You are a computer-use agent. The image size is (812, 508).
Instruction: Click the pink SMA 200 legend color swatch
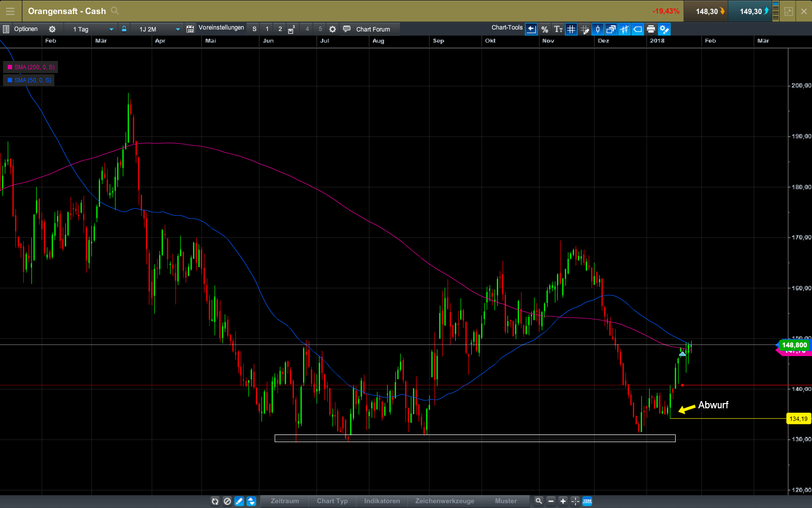tap(9, 67)
